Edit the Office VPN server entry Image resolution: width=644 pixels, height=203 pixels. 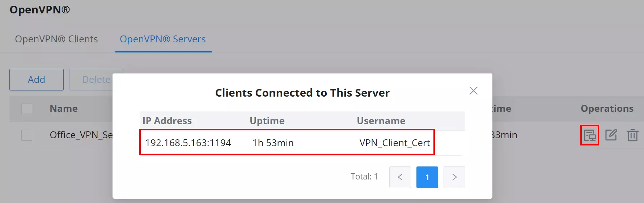click(x=611, y=135)
